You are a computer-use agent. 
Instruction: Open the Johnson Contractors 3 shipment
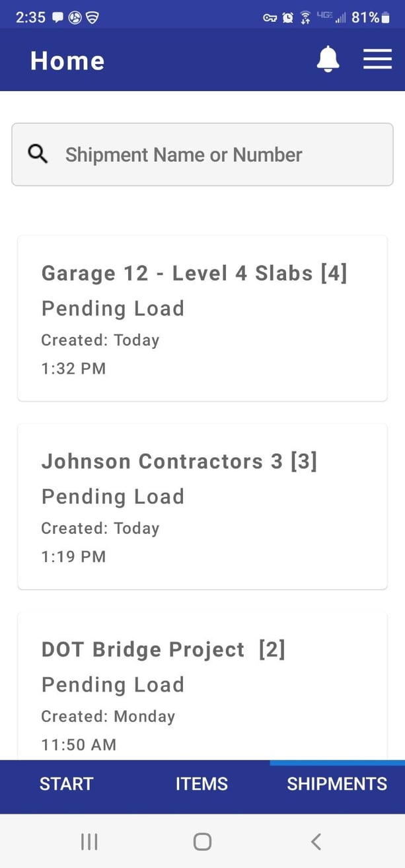(x=202, y=505)
